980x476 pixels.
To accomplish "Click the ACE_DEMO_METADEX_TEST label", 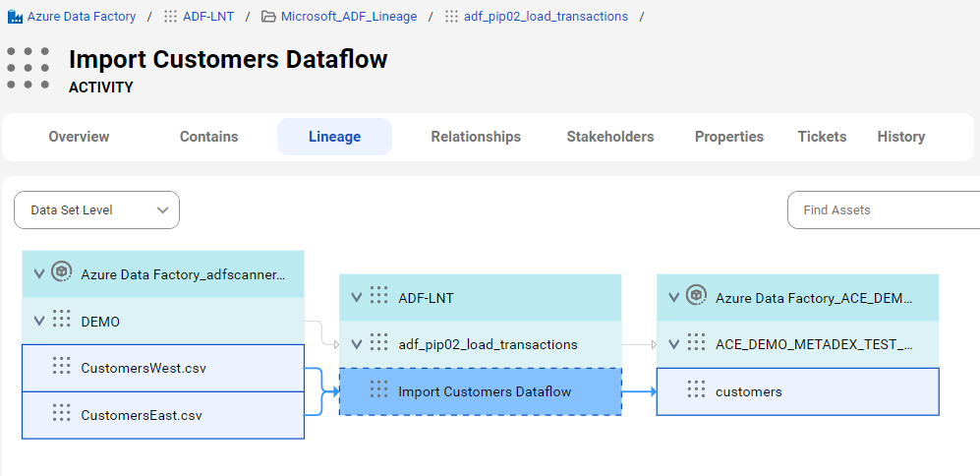I will click(815, 344).
